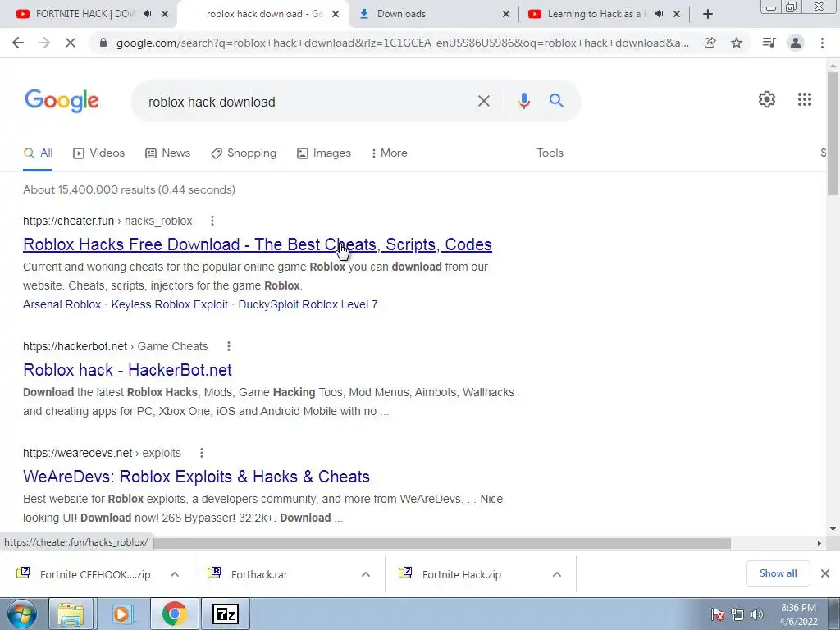Screen dimensions: 840x630
Task: Open the Fortnite CFFHOOK zip download item
Action: pyautogui.click(x=95, y=574)
